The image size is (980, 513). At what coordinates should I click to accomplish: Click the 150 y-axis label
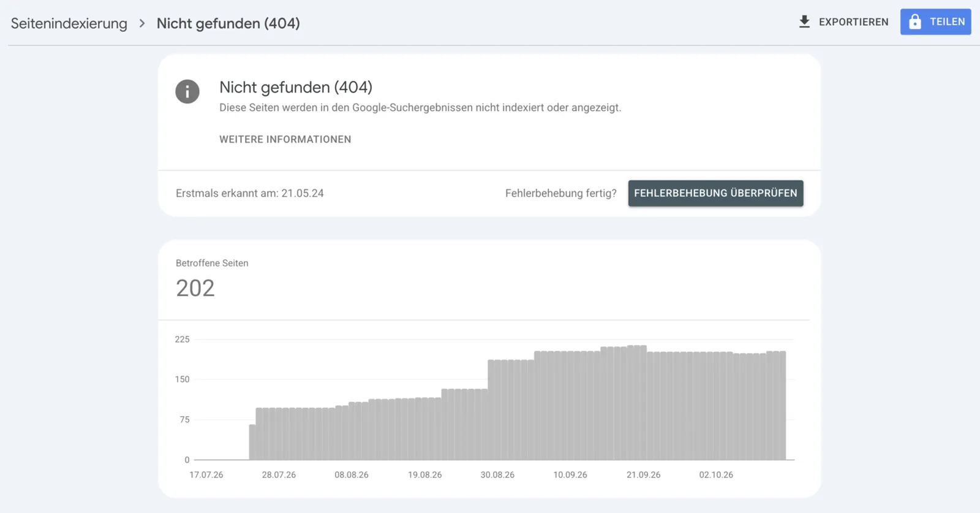(x=183, y=379)
